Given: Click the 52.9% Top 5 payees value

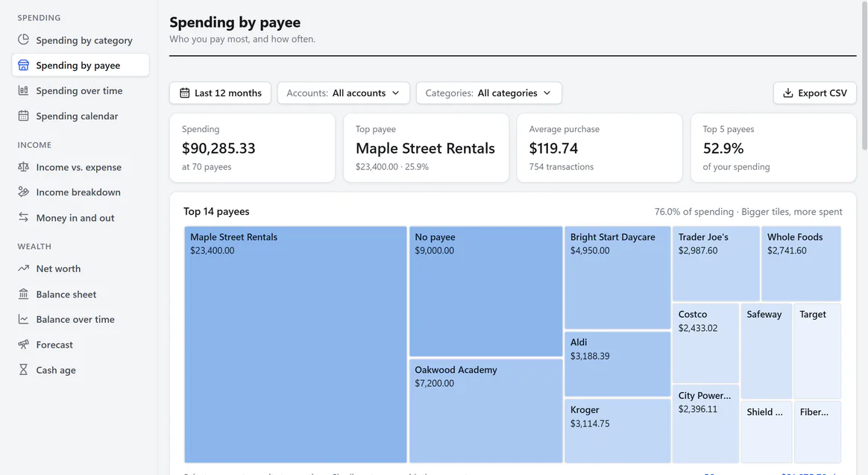Looking at the screenshot, I should [723, 148].
